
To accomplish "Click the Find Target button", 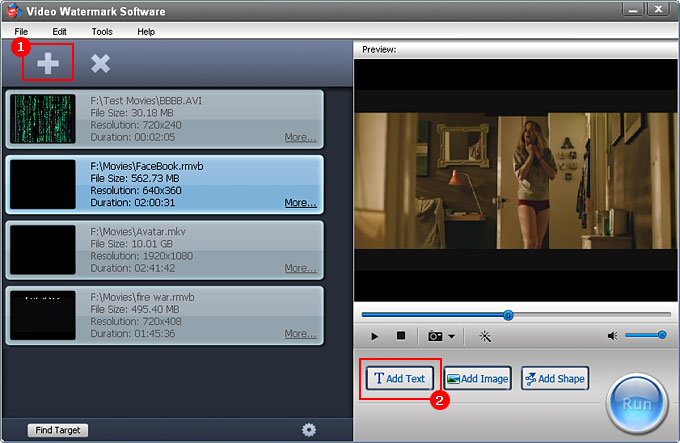I will (x=58, y=430).
